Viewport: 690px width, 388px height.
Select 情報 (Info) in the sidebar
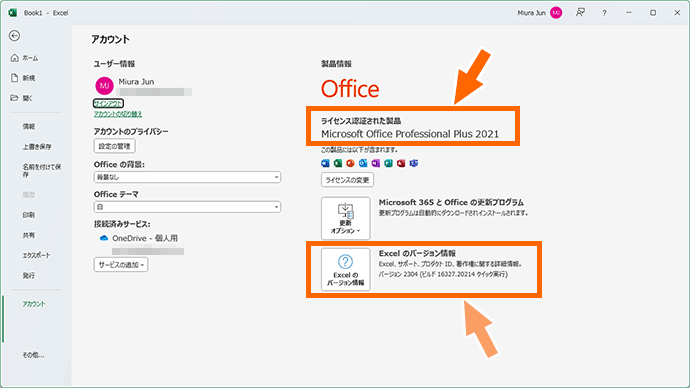[x=29, y=126]
